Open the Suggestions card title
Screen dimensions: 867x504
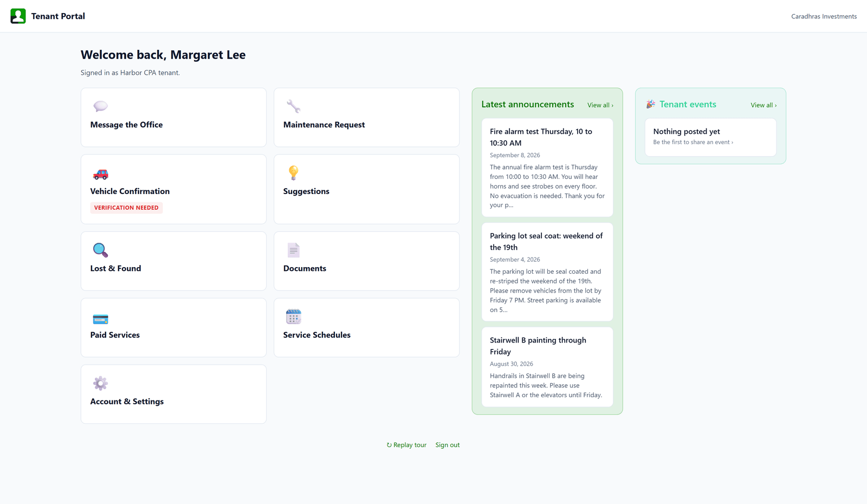click(306, 191)
